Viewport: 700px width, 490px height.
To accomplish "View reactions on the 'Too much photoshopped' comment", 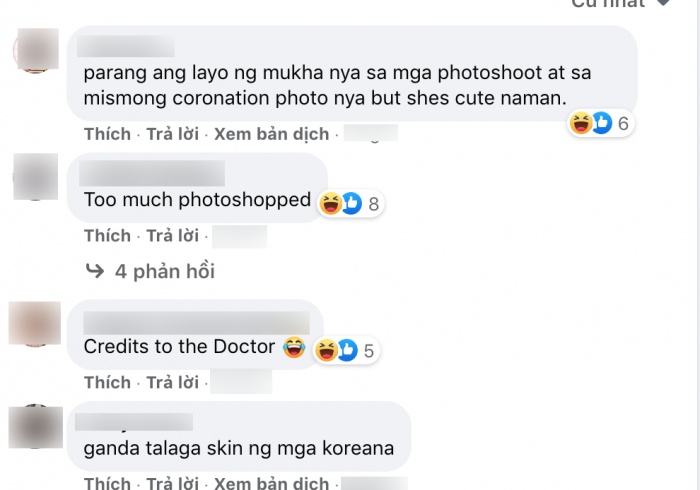I will tap(351, 203).
